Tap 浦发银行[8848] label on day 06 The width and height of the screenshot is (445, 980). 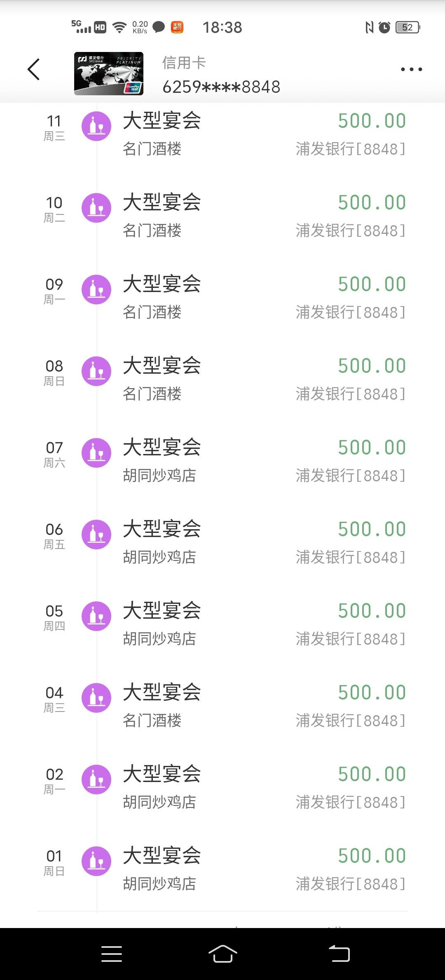pyautogui.click(x=351, y=557)
